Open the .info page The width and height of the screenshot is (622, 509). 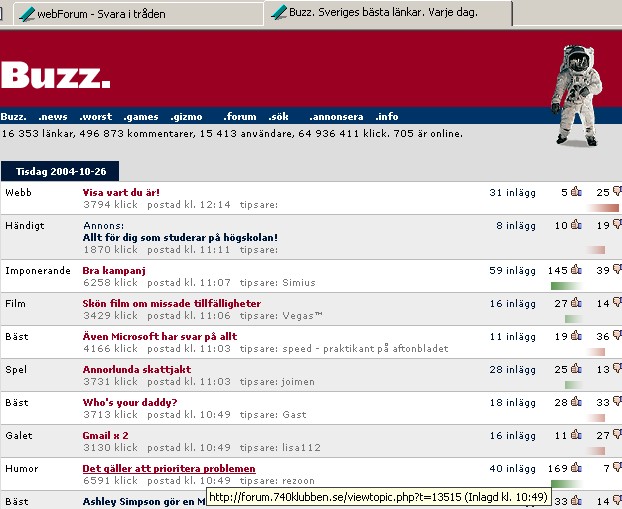pyautogui.click(x=387, y=117)
